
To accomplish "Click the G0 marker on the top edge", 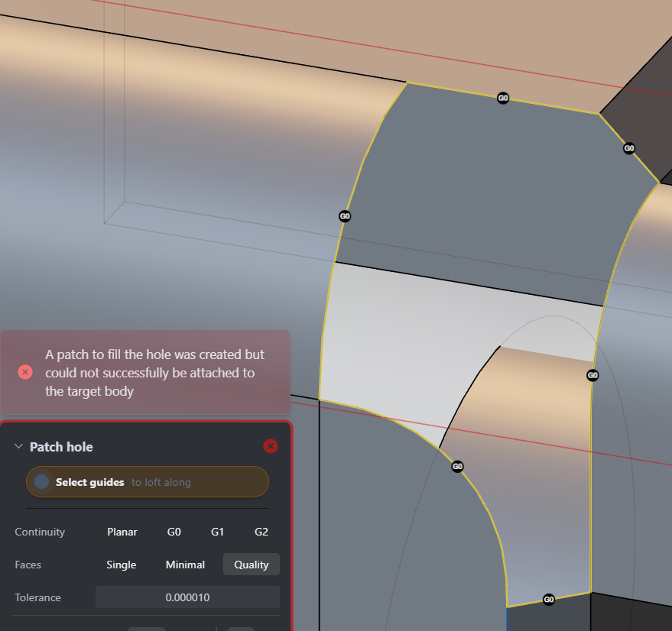I will click(503, 98).
